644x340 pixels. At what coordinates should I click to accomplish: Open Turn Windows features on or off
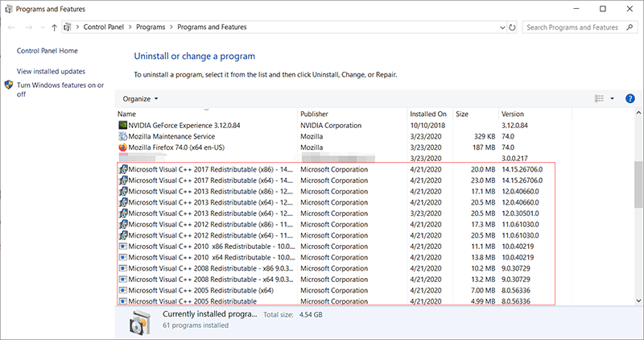[60, 89]
